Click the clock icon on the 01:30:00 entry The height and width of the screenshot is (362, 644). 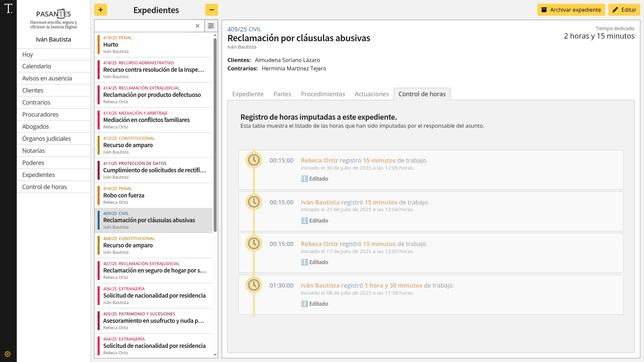[254, 285]
